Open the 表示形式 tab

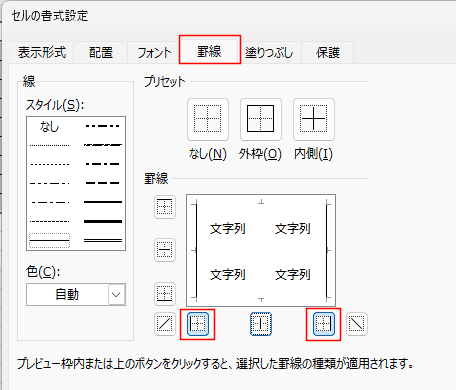pos(42,52)
